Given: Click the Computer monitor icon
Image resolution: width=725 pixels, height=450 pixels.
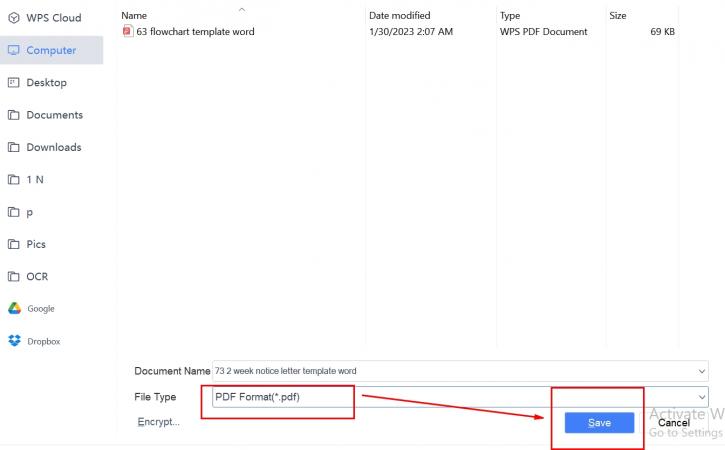Looking at the screenshot, I should (14, 50).
